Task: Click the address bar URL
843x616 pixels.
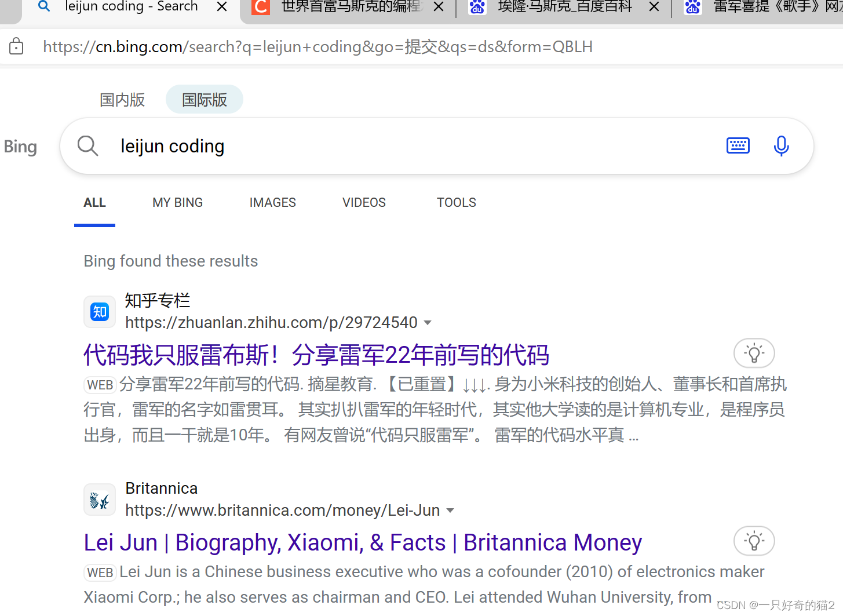Action: click(x=318, y=46)
